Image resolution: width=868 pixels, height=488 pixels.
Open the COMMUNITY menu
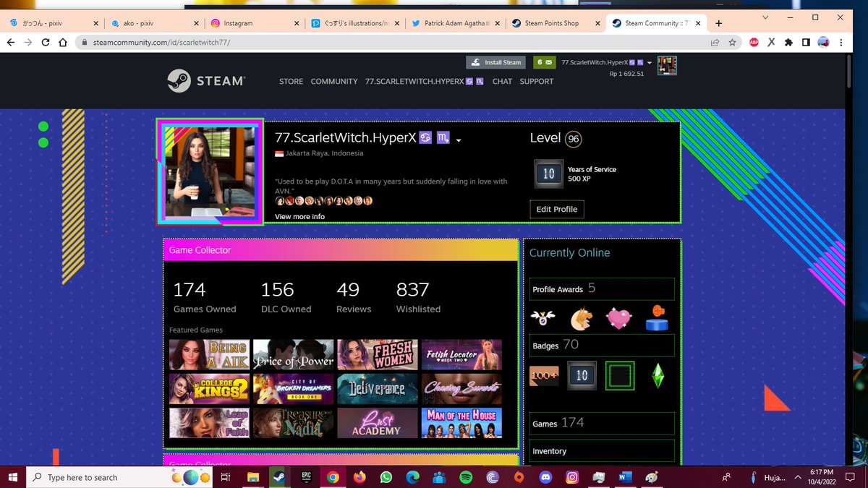click(x=334, y=82)
